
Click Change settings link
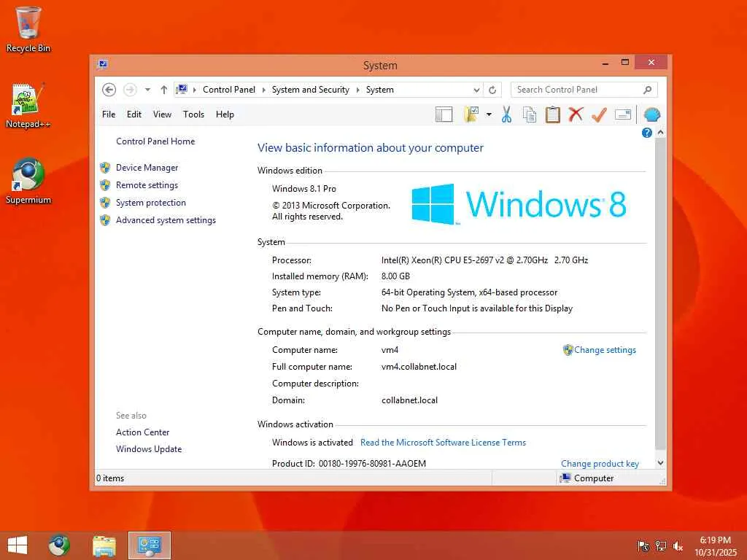click(x=605, y=350)
